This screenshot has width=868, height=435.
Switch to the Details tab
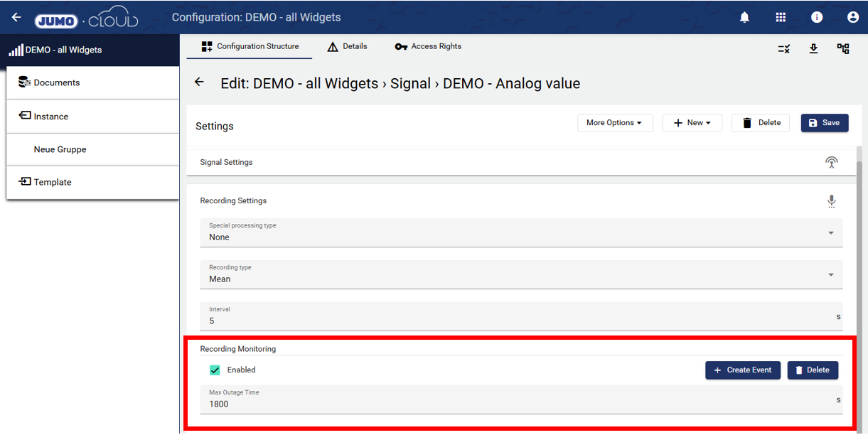347,46
